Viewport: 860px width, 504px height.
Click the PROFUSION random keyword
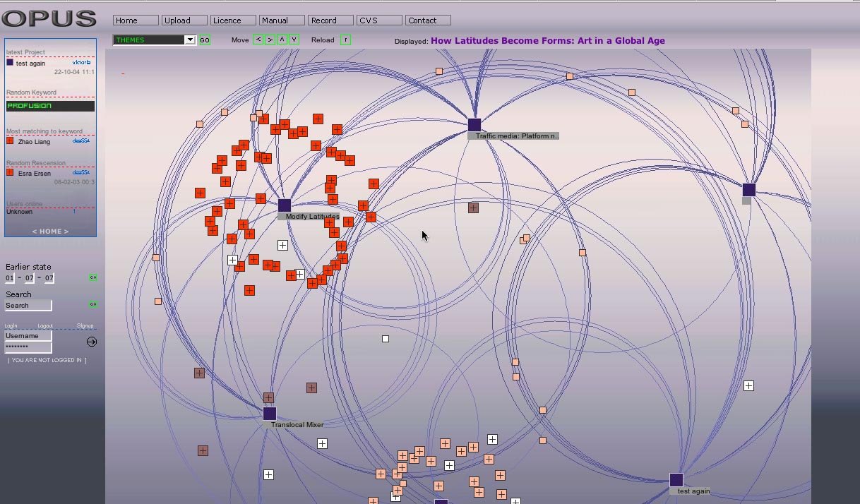[50, 106]
